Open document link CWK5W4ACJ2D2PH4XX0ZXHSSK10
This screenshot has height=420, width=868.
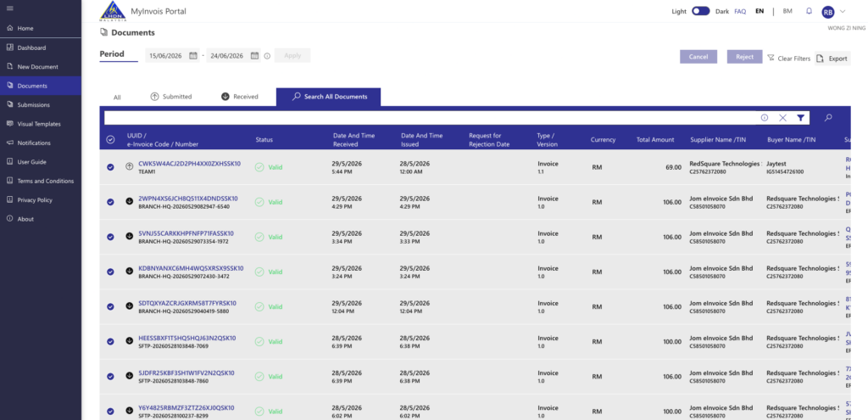[189, 164]
